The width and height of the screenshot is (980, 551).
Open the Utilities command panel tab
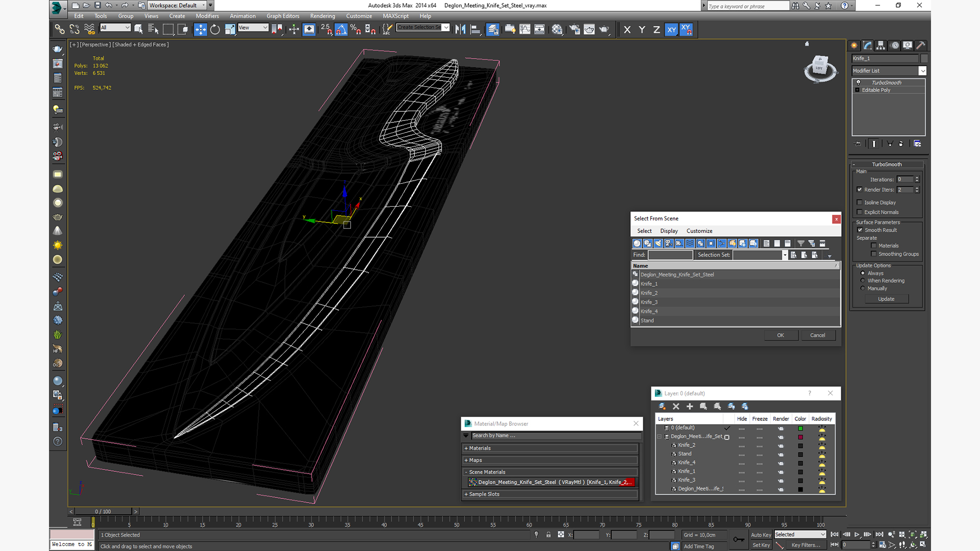920,45
